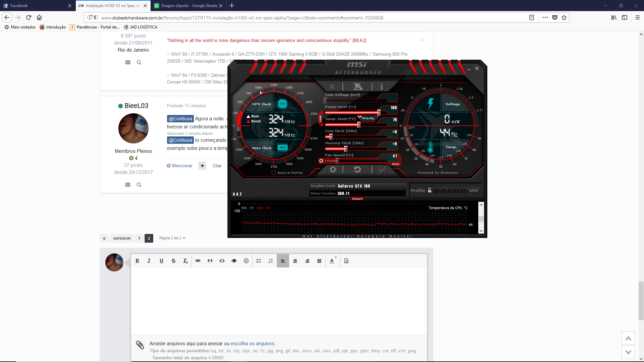Viewport: 644px width, 362px height.
Task: Insert bulleted list in editor
Action: 259,261
